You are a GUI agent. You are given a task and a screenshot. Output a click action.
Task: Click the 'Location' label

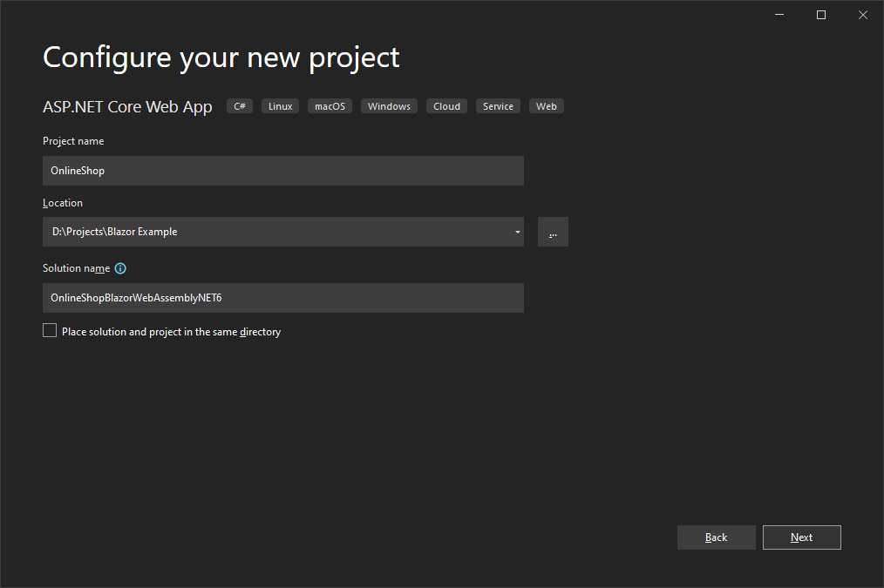point(63,203)
